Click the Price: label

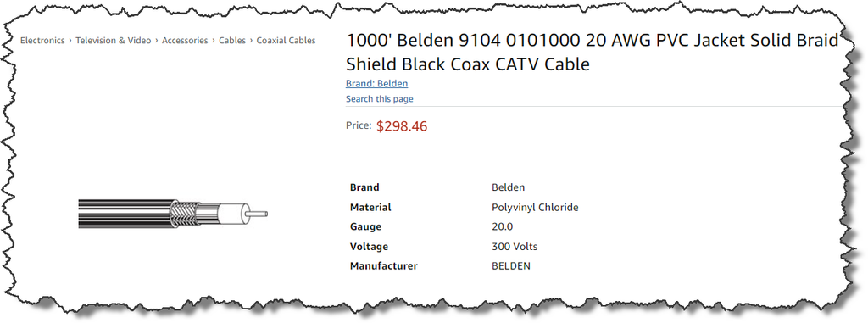359,125
